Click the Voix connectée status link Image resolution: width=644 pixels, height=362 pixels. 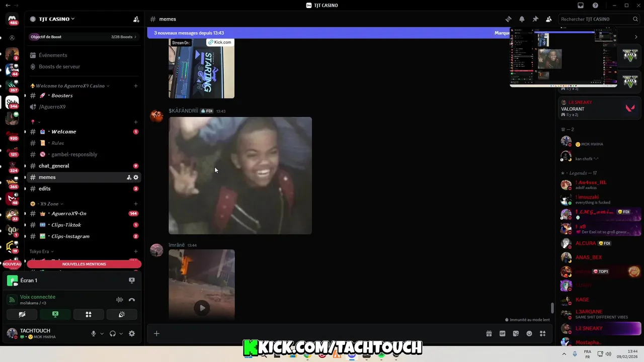38,297
